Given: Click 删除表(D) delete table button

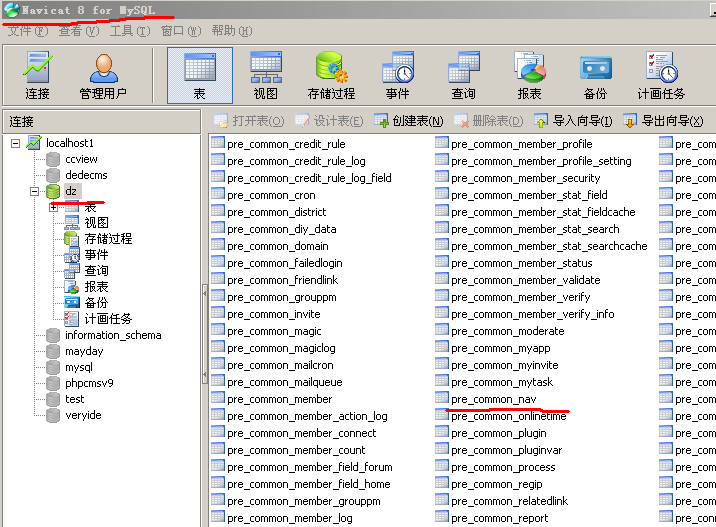Looking at the screenshot, I should [489, 121].
